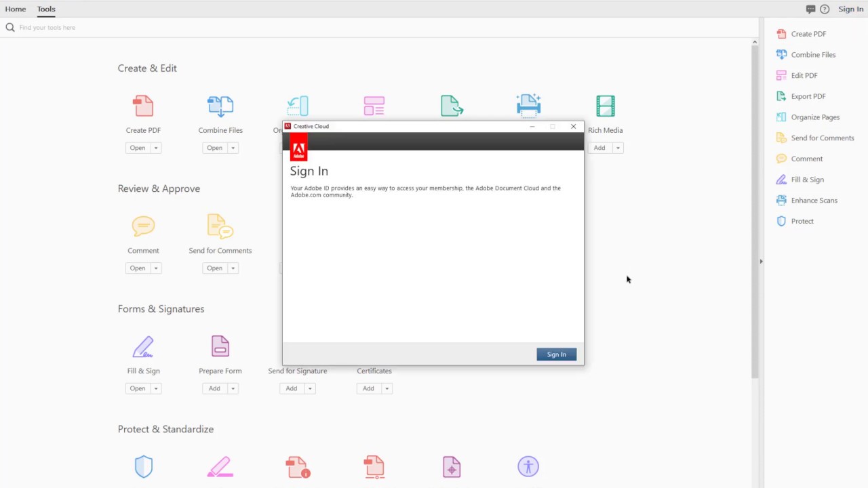The image size is (868, 488).
Task: Click the Accessibility person icon
Action: point(528,466)
